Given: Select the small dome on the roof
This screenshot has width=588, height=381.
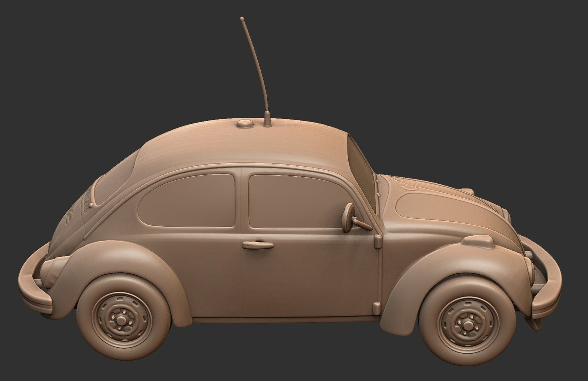Looking at the screenshot, I should point(245,124).
